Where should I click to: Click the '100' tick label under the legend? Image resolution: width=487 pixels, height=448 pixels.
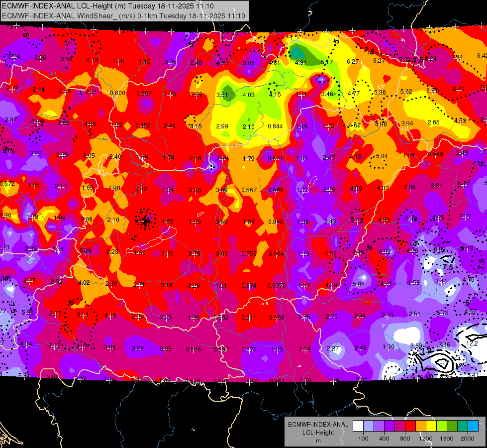(363, 439)
